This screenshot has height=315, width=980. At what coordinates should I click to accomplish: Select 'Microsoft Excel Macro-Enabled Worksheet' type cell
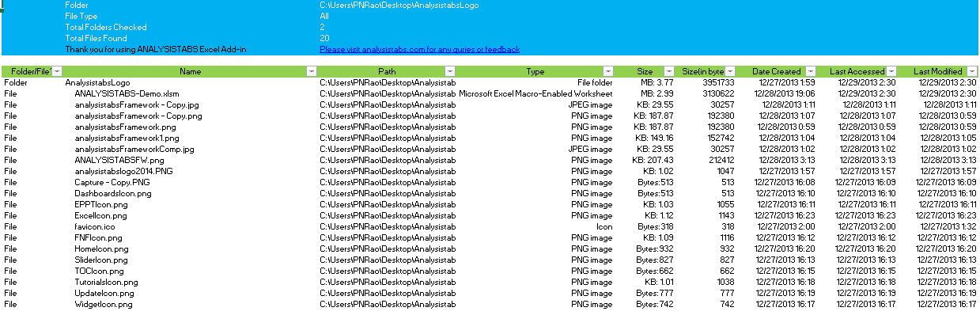coord(535,93)
